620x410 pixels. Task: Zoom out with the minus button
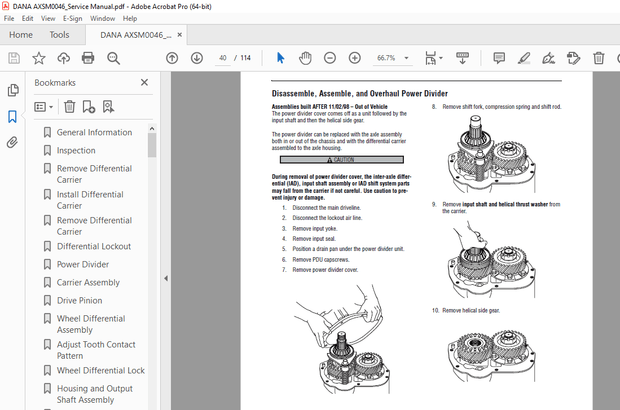tap(330, 58)
